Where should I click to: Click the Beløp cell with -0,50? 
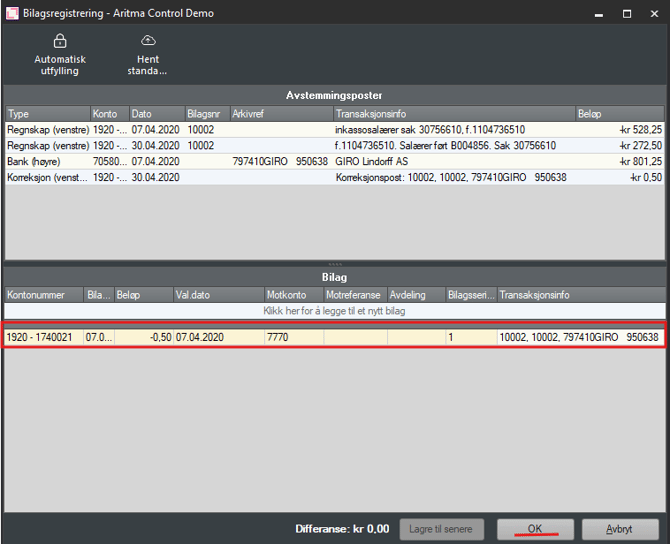pos(142,338)
